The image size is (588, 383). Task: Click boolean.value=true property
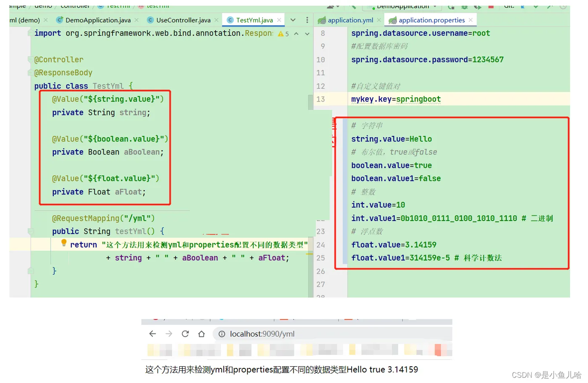pyautogui.click(x=391, y=165)
